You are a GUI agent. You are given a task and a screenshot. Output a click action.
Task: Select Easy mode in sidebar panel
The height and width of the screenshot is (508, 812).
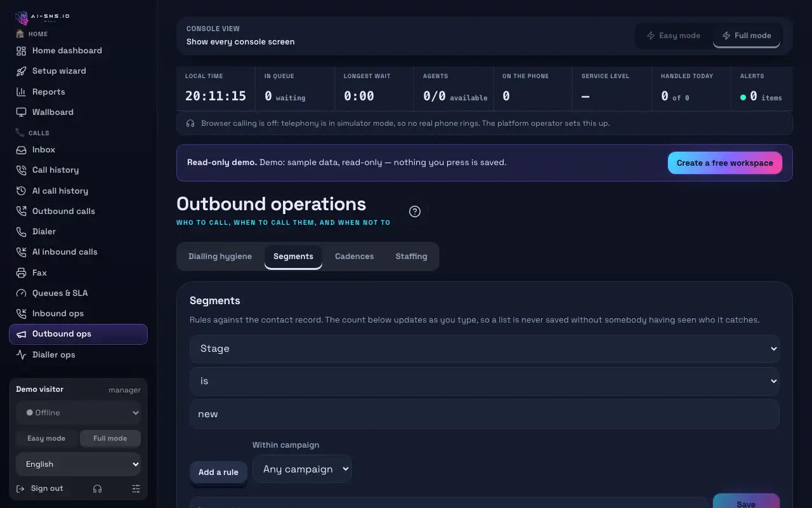pos(46,438)
